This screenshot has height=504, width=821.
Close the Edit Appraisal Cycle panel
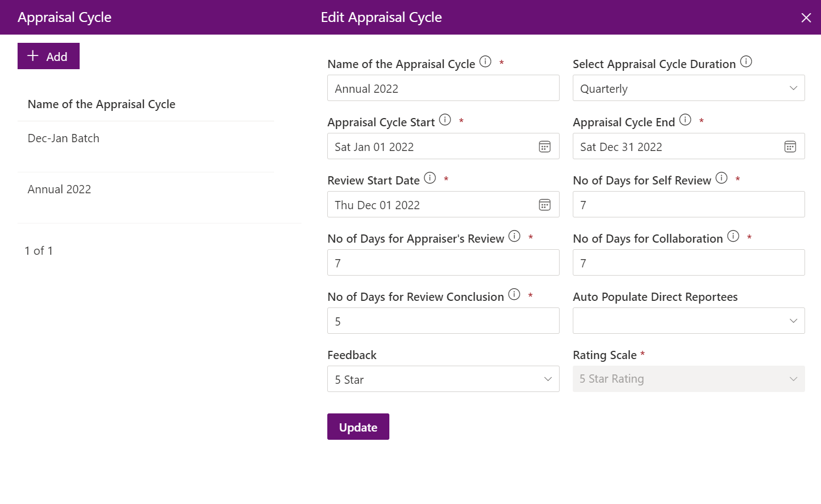[x=806, y=18]
